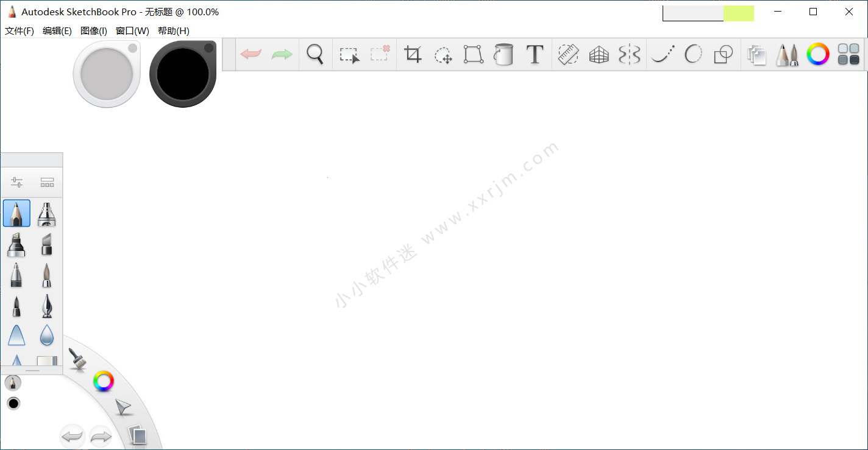Select the rectangular Selection tool
The height and width of the screenshot is (450, 868).
coord(349,55)
